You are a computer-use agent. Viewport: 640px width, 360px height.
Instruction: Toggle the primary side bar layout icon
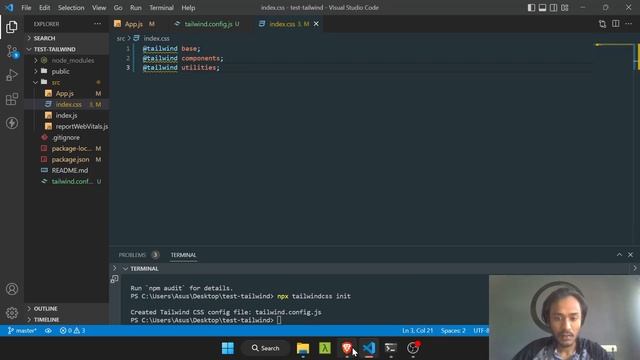[531, 8]
